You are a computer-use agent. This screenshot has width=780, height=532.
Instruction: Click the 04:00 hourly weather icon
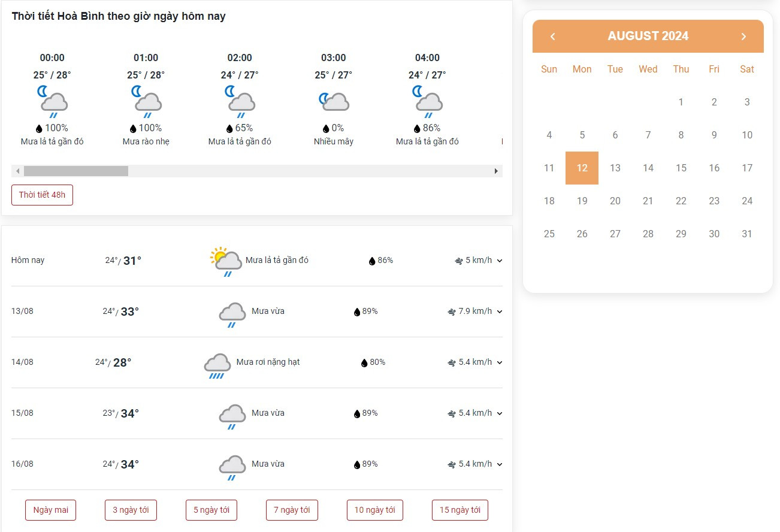click(x=428, y=101)
